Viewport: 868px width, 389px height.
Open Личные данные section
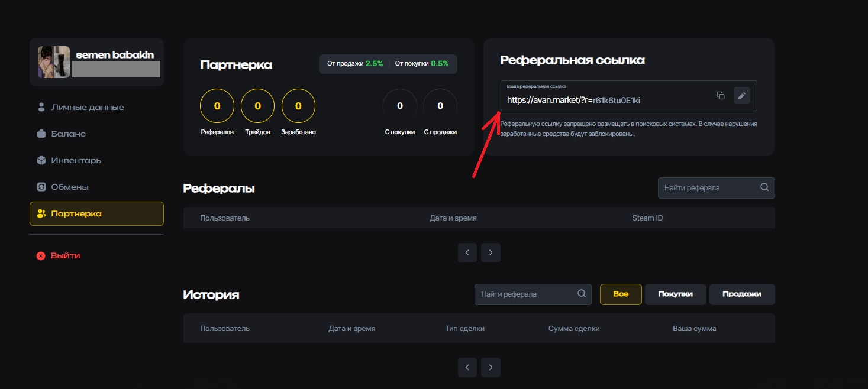click(87, 108)
